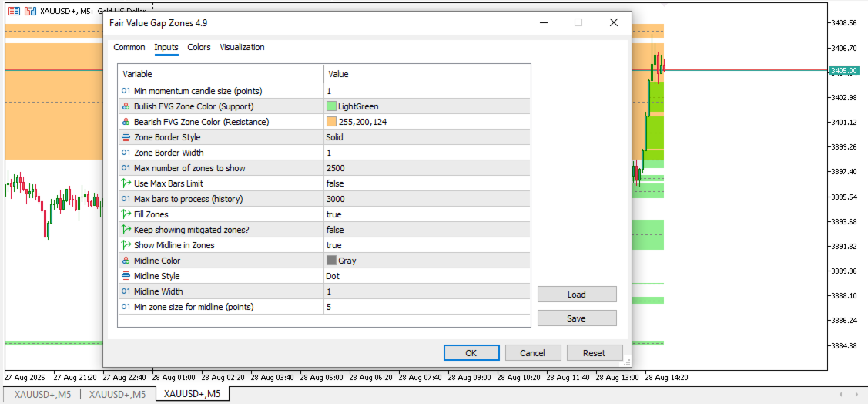Image resolution: width=868 pixels, height=404 pixels.
Task: Click the Value column header
Action: pyautogui.click(x=427, y=74)
